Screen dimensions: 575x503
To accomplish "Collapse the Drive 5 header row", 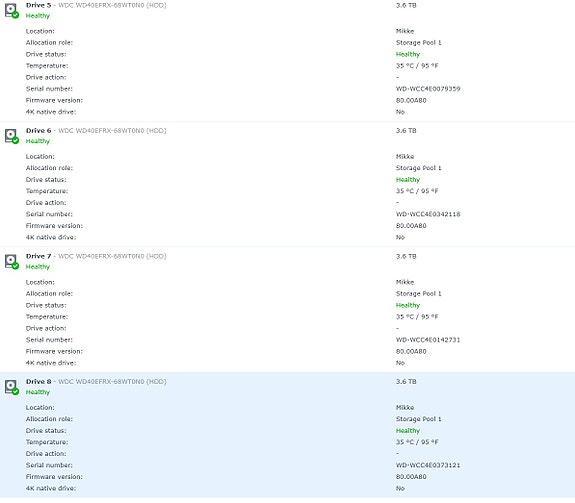I will (288, 11).
